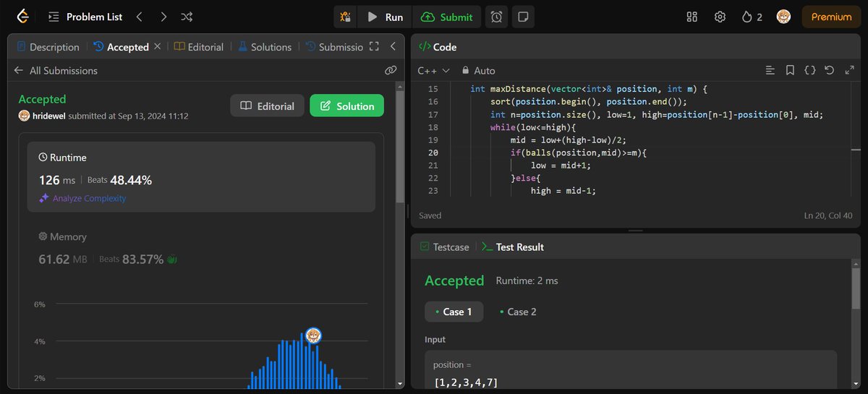868x394 pixels.
Task: Click the sort(position.begin() code line
Action: click(588, 102)
